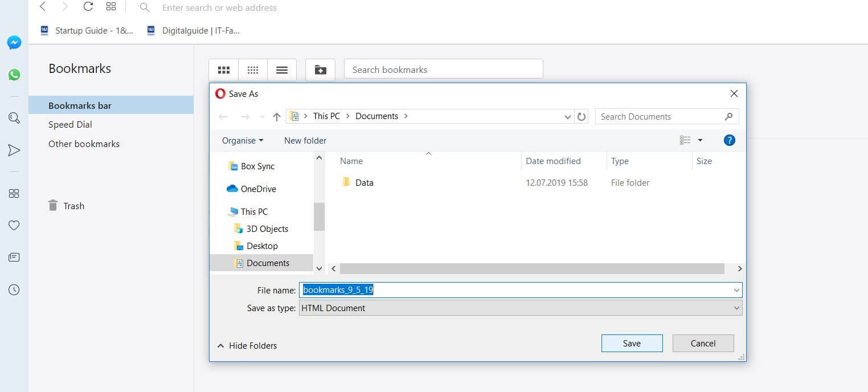Image resolution: width=868 pixels, height=392 pixels.
Task: Open the Organise dropdown menu
Action: click(243, 140)
